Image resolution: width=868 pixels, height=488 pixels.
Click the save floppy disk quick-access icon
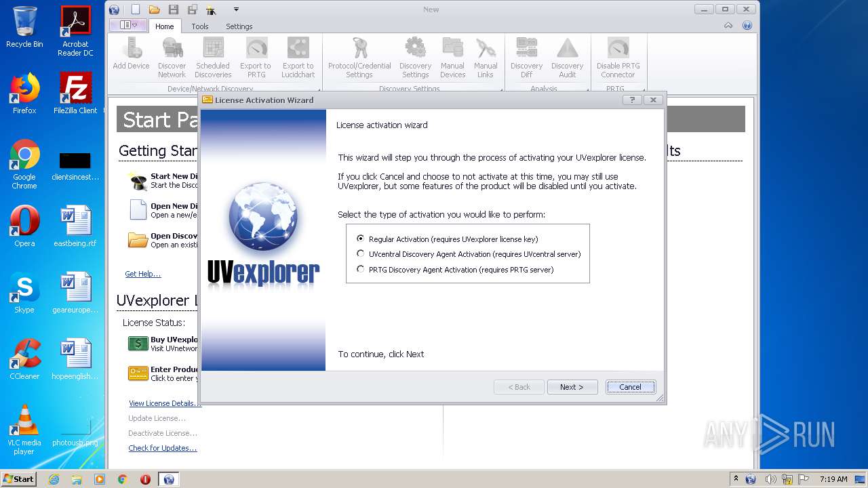(174, 9)
